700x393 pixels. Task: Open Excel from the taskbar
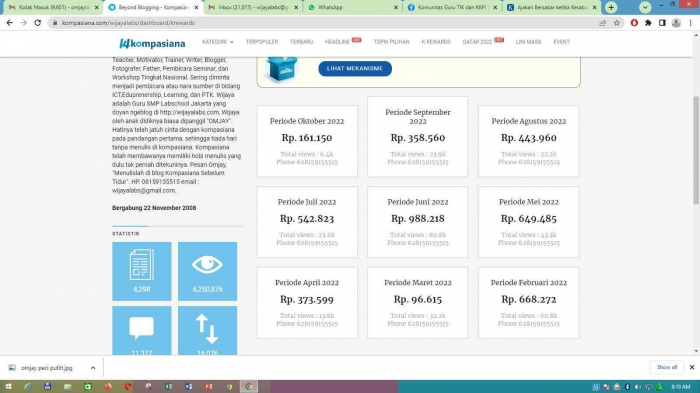(168, 387)
